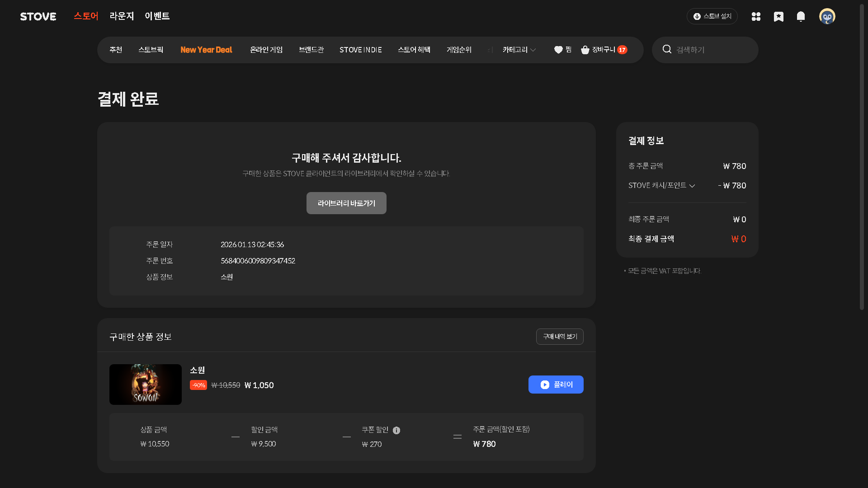Open the shopping cart basket icon

(585, 50)
